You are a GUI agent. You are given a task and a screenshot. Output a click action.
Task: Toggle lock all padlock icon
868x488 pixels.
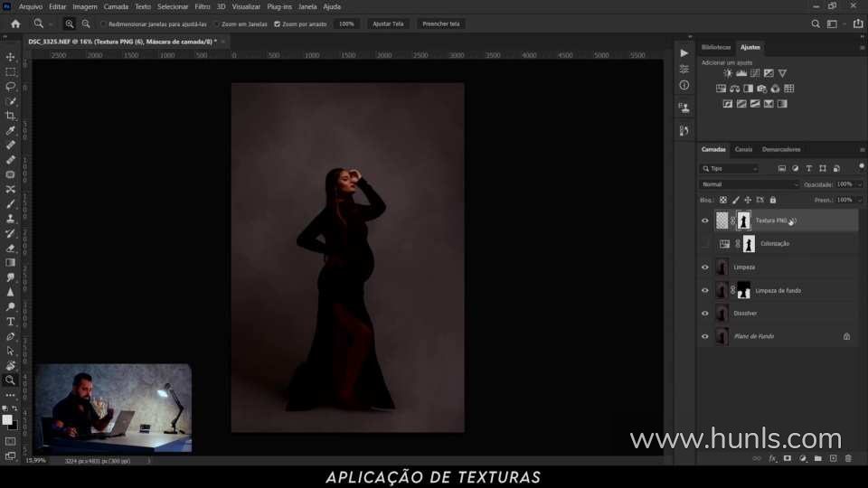pos(773,200)
